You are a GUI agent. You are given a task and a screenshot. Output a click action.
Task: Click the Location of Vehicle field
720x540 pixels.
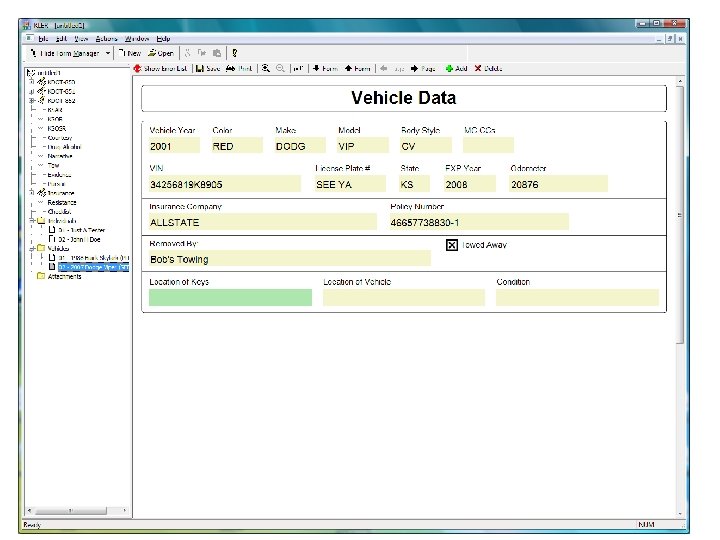[404, 297]
